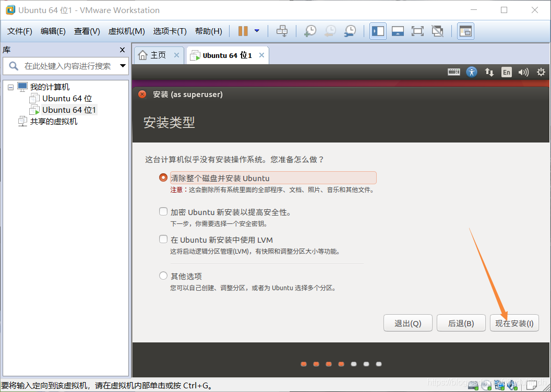Toggle the thumbnail bar view icon
Viewport: 551px width, 392px height.
coord(398,31)
